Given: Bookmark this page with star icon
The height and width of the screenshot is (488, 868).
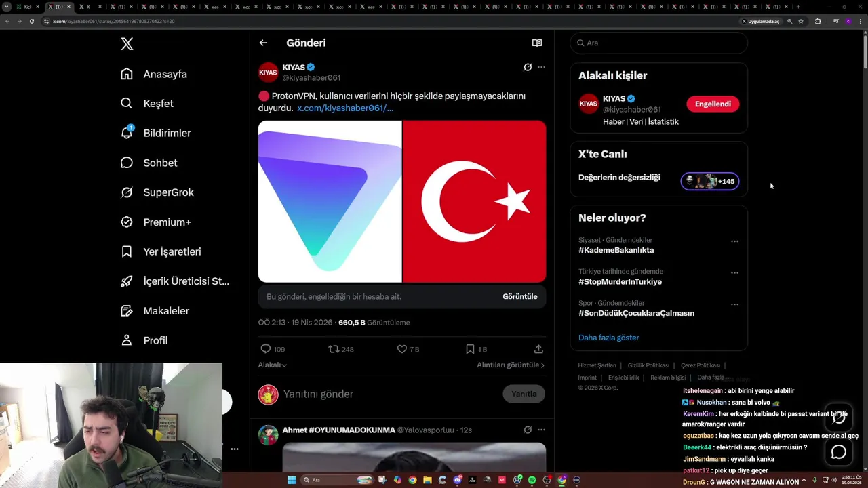Looking at the screenshot, I should point(801,21).
